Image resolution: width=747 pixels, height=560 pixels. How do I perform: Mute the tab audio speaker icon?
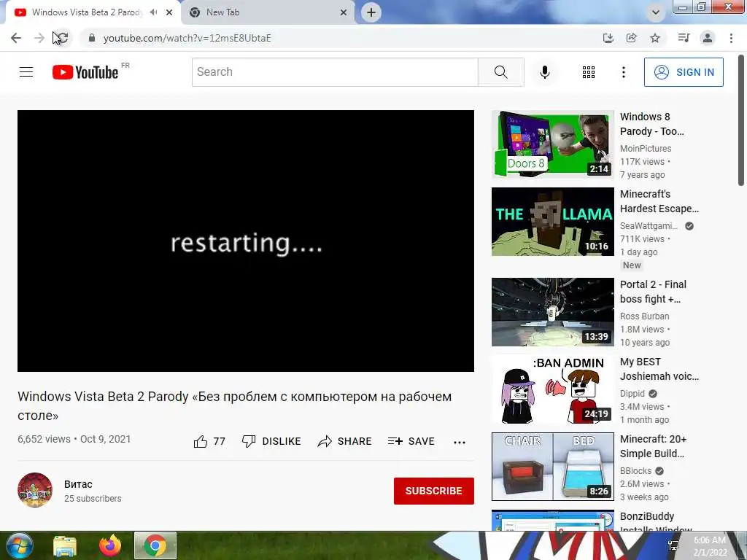153,12
